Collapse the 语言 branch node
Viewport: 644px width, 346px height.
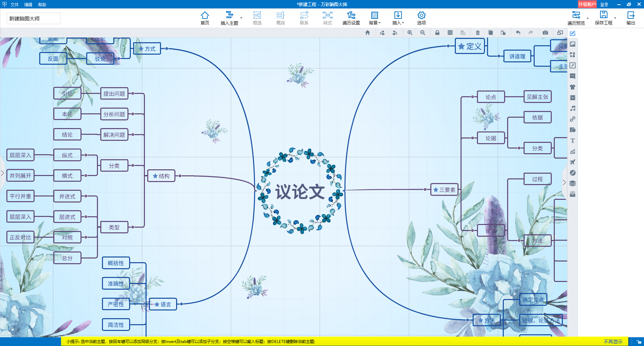point(181,304)
